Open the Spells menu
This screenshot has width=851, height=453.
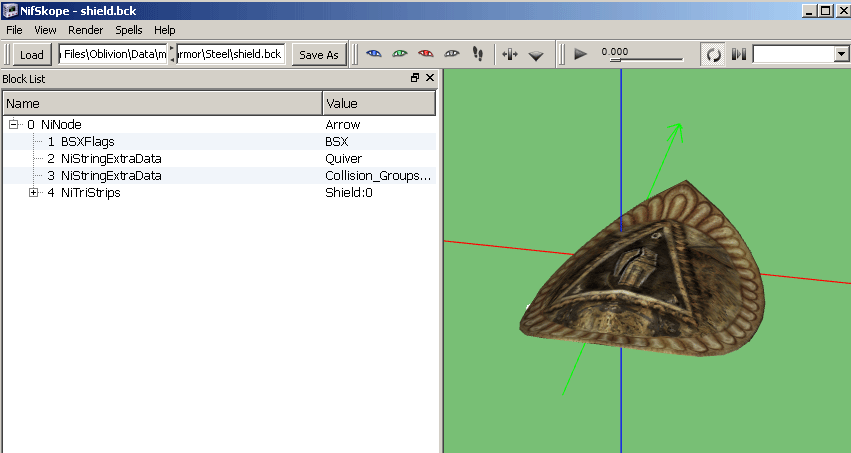pyautogui.click(x=129, y=30)
